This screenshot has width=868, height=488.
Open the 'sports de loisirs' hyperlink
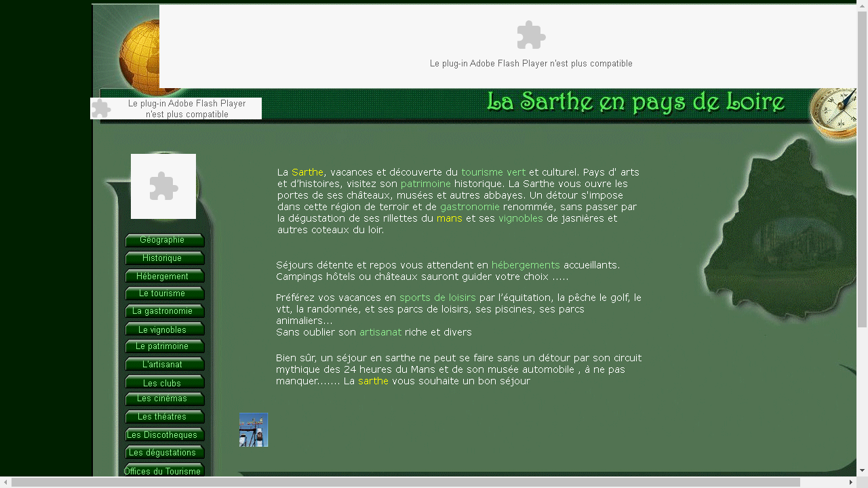coord(437,298)
